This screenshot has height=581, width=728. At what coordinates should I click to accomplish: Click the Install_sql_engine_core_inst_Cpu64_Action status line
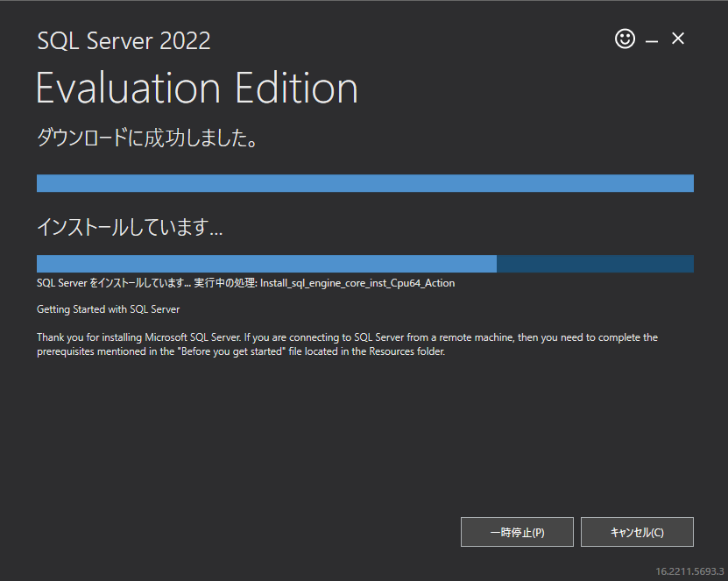[x=245, y=283]
